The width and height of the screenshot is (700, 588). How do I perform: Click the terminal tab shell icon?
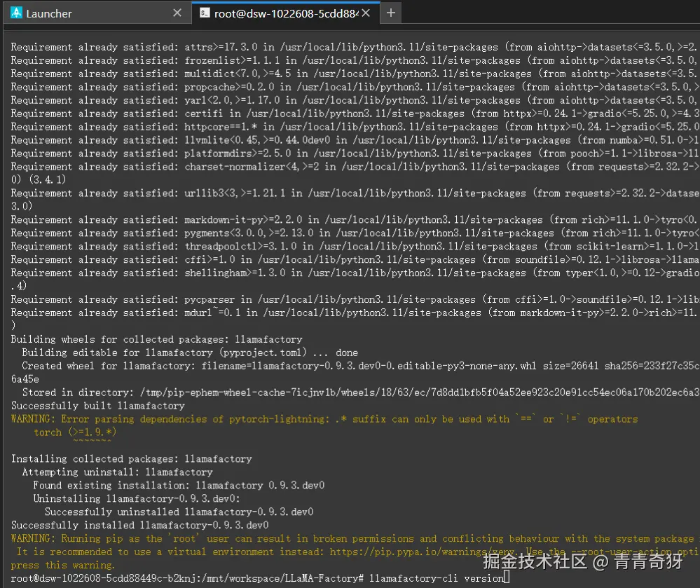tap(205, 13)
